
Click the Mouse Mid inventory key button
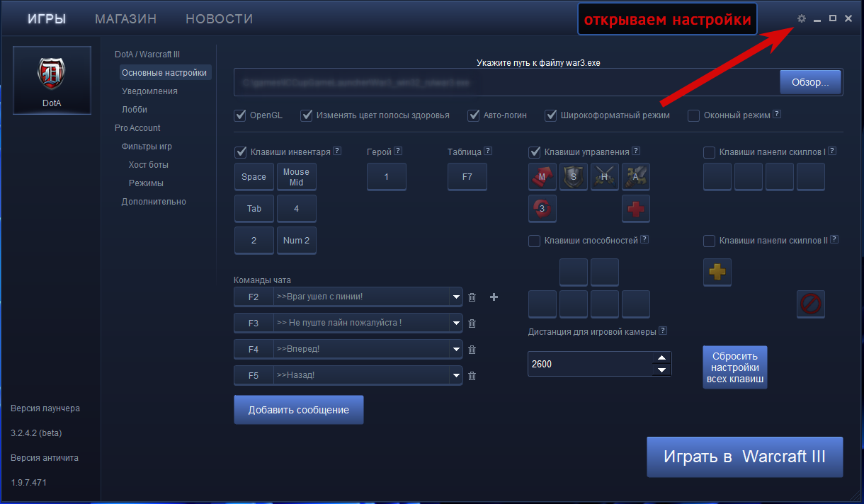[x=296, y=177]
